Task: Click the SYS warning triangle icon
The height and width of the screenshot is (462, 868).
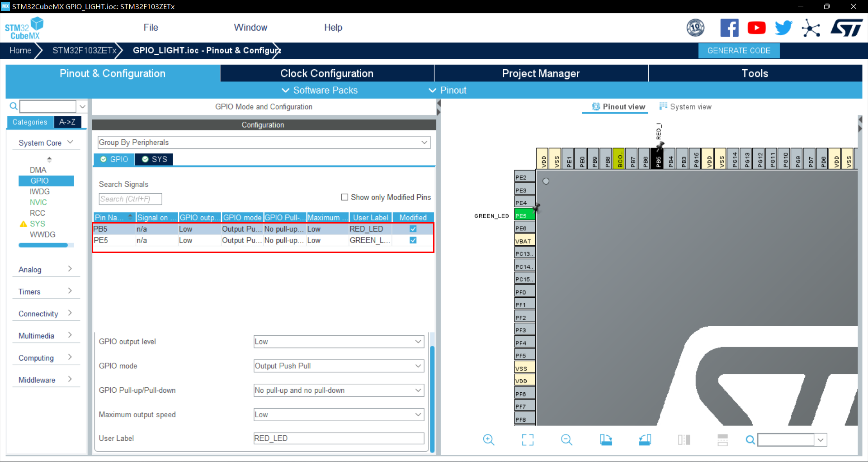Action: [24, 224]
